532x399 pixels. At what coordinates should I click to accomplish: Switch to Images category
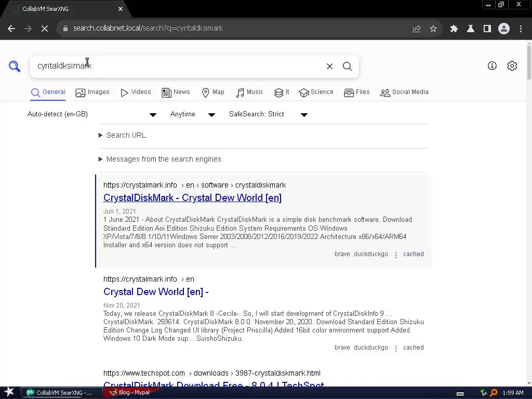pos(92,92)
